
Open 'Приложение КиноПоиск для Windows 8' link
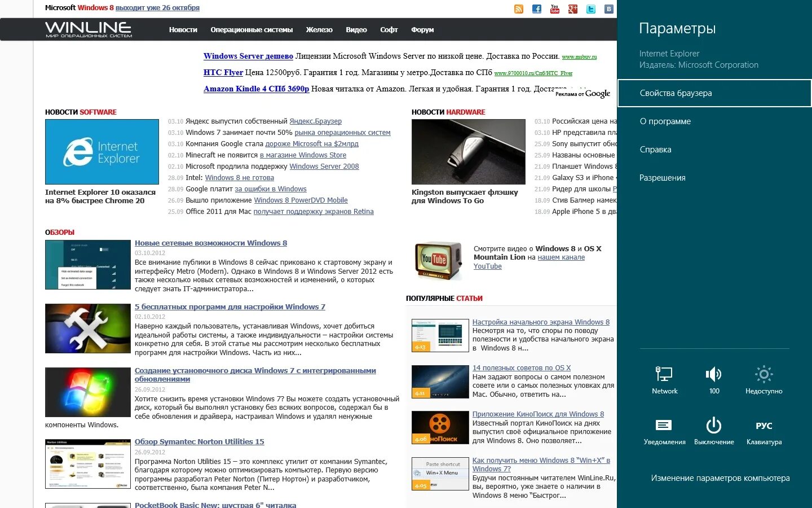point(538,414)
